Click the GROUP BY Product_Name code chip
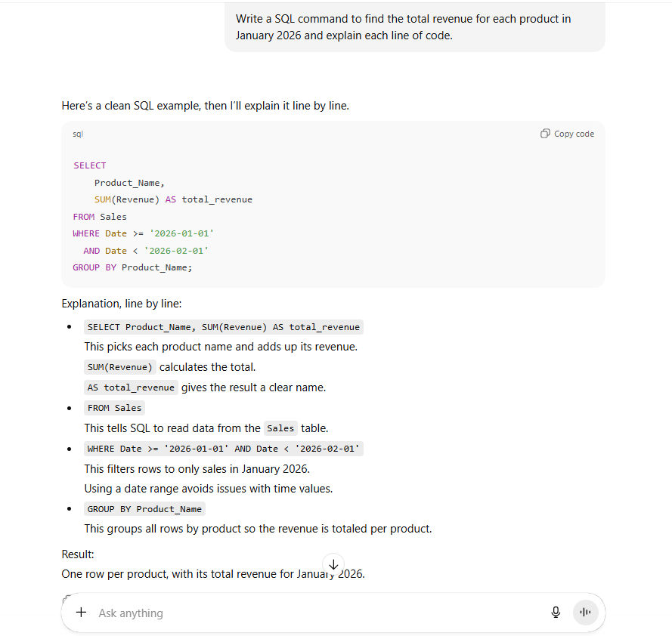672x636 pixels. [144, 508]
